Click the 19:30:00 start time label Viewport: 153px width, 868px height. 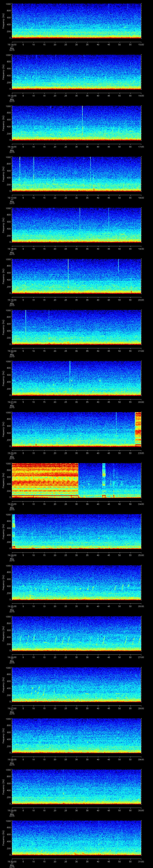(x=12, y=861)
